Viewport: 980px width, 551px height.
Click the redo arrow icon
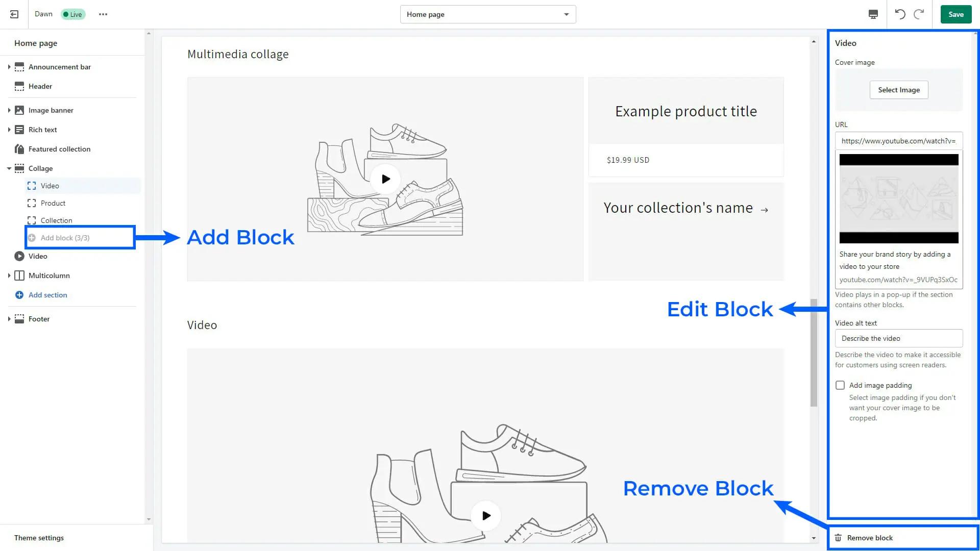coord(919,14)
